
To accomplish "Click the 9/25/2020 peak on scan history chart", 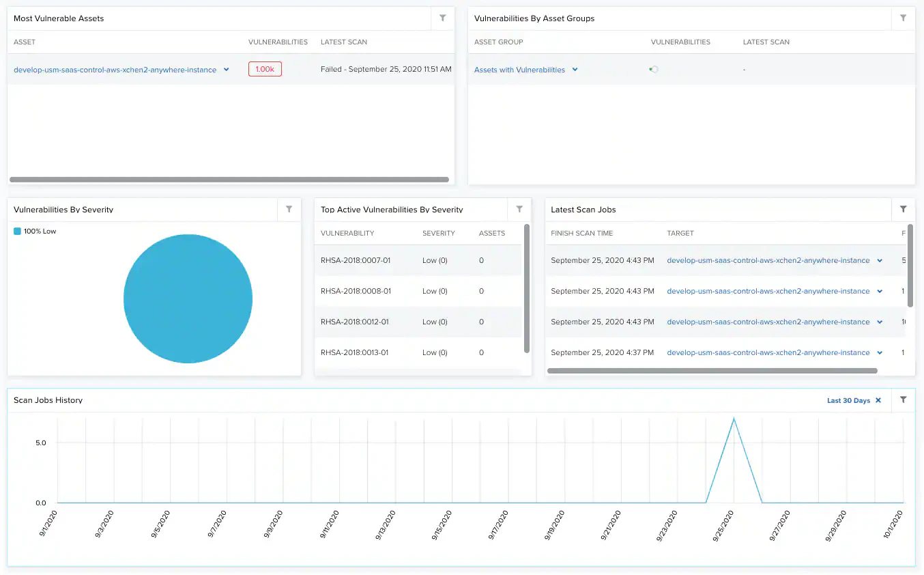I will [x=734, y=418].
